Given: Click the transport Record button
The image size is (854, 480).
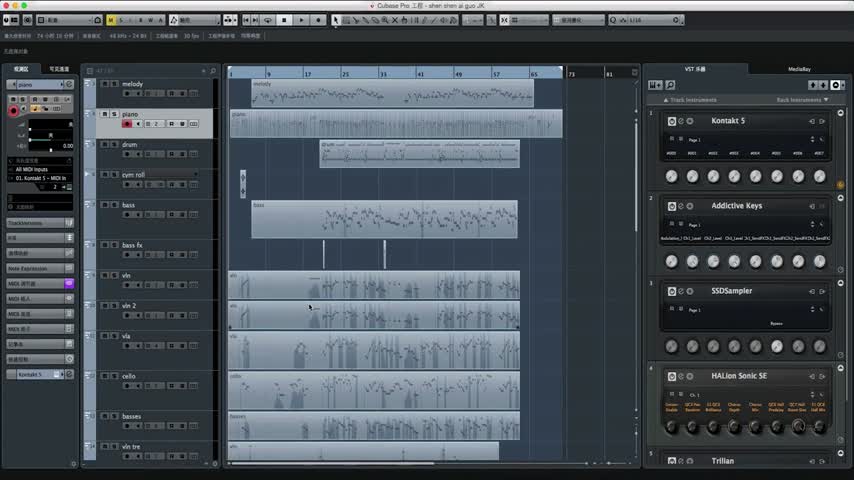Looking at the screenshot, I should coord(318,20).
